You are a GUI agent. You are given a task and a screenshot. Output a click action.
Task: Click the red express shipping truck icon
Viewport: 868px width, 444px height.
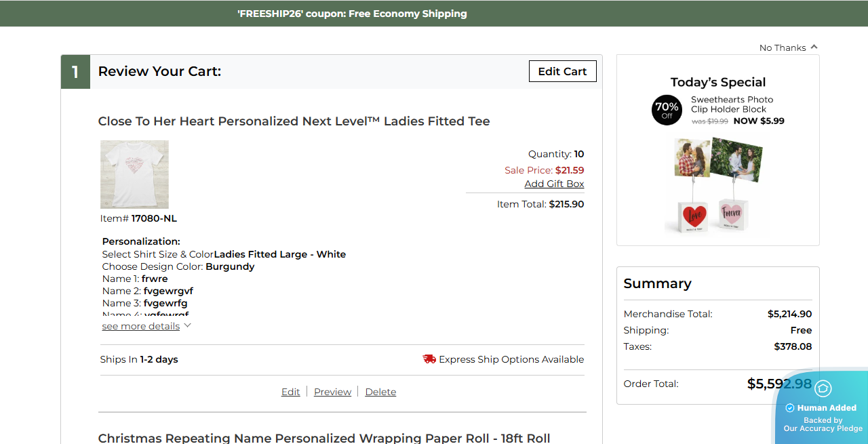[429, 359]
